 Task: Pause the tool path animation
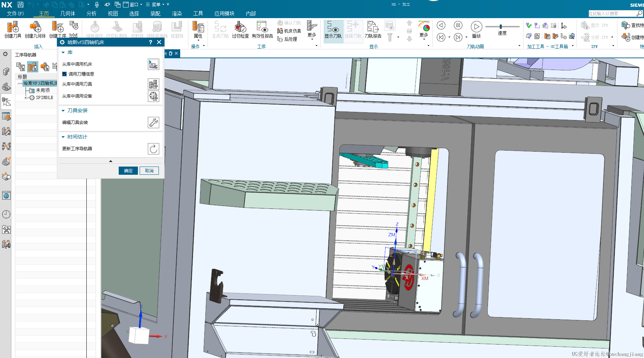click(x=458, y=25)
